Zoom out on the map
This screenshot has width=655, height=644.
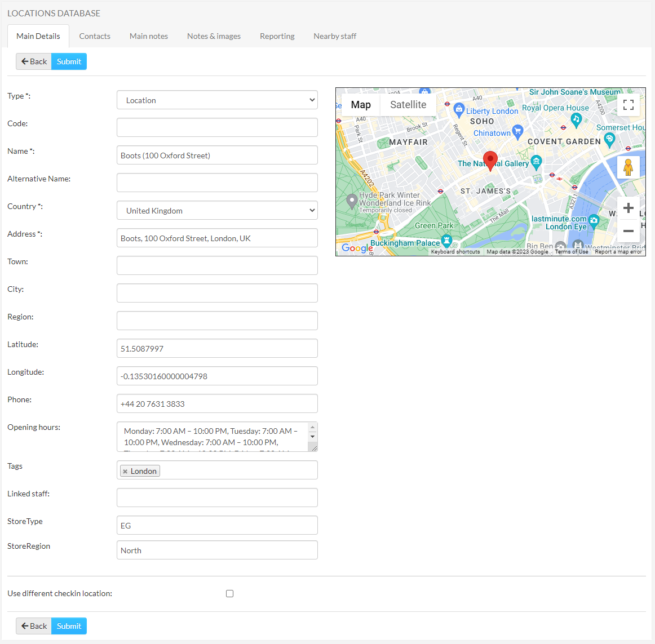pyautogui.click(x=629, y=230)
